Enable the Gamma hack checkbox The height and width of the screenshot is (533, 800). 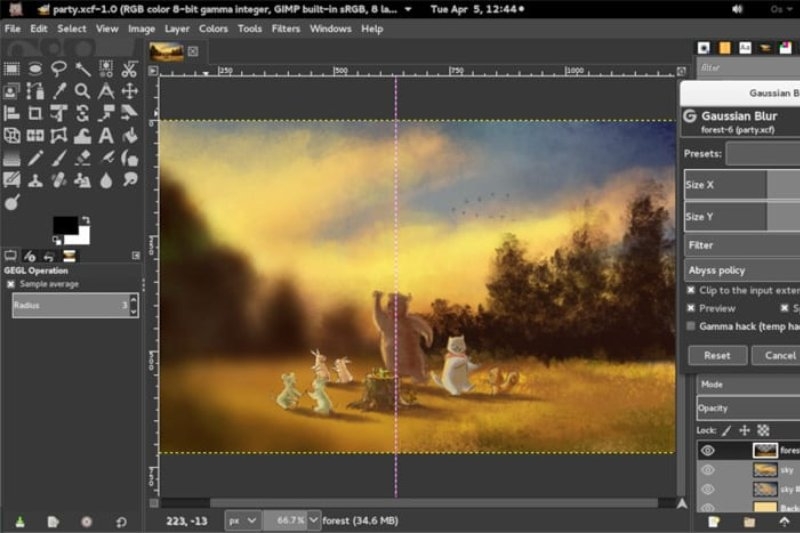[x=690, y=326]
